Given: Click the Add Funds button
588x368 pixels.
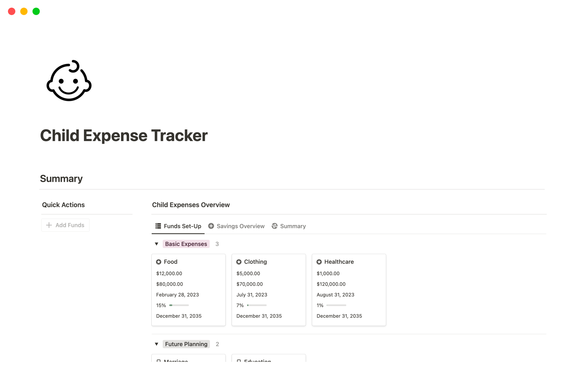Looking at the screenshot, I should (65, 225).
